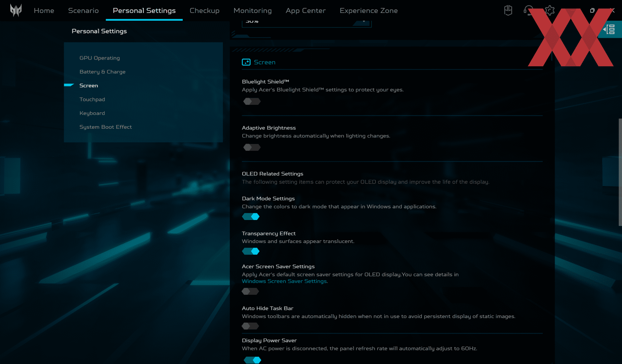The height and width of the screenshot is (364, 622).
Task: Enable Auto Hide Task Bar toggle
Action: pos(250,326)
